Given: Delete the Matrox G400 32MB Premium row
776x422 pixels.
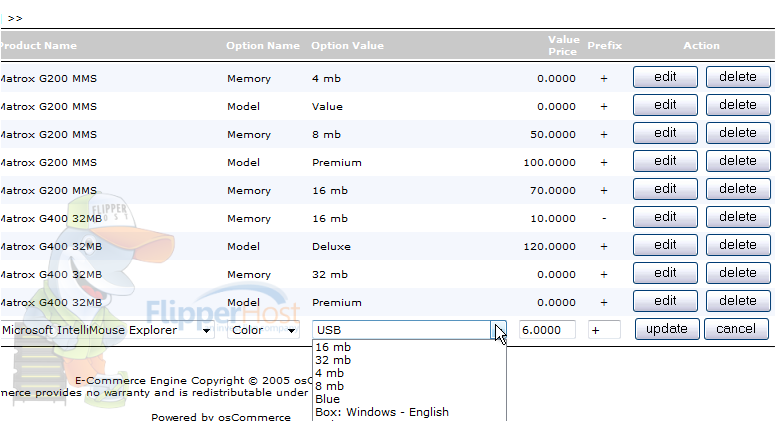Looking at the screenshot, I should [738, 301].
